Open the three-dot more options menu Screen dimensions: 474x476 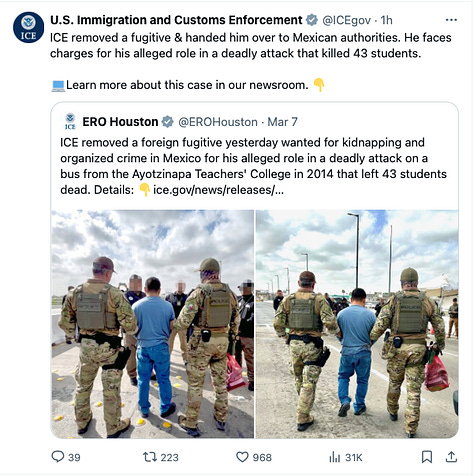click(451, 20)
